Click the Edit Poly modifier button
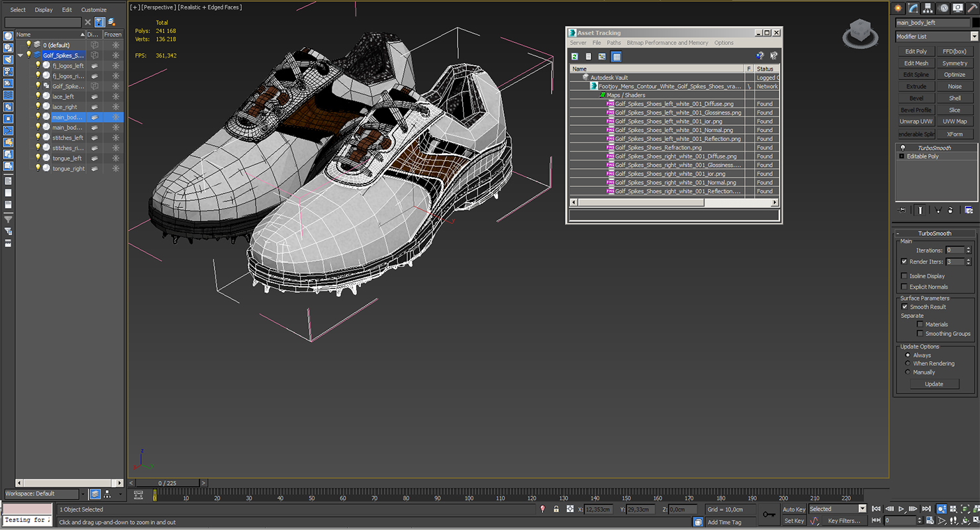This screenshot has height=530, width=980. (x=916, y=51)
